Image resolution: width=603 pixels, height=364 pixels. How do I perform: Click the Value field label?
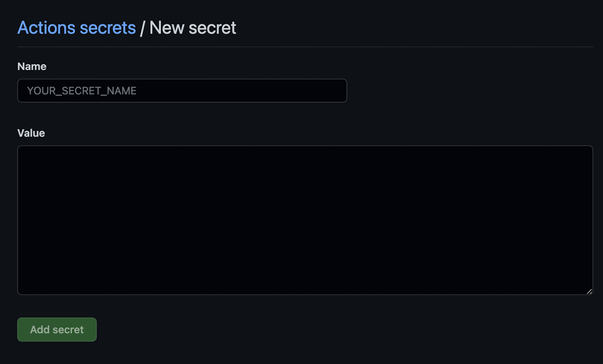pyautogui.click(x=31, y=133)
